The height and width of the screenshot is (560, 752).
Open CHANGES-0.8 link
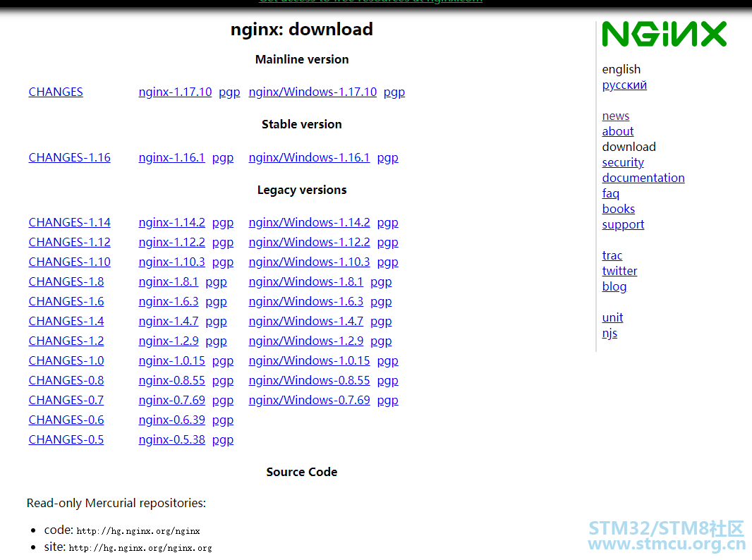(x=66, y=380)
